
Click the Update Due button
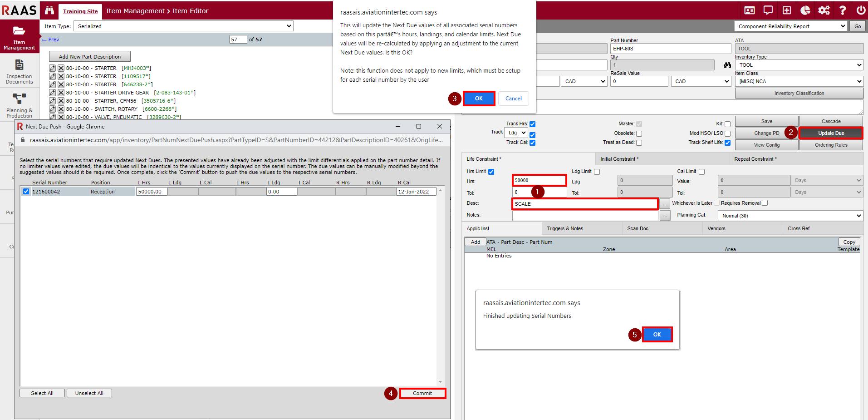831,133
